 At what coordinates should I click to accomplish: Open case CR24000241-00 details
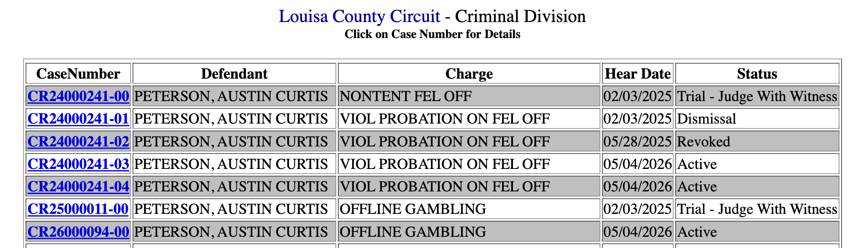pos(78,96)
